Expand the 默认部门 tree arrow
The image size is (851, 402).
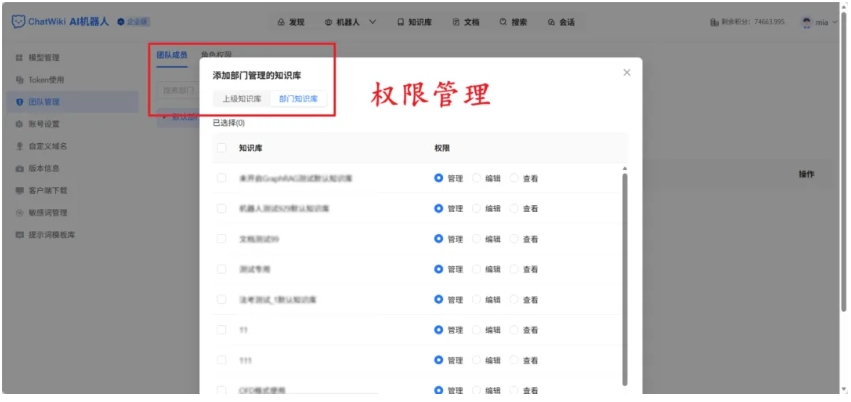[x=164, y=117]
